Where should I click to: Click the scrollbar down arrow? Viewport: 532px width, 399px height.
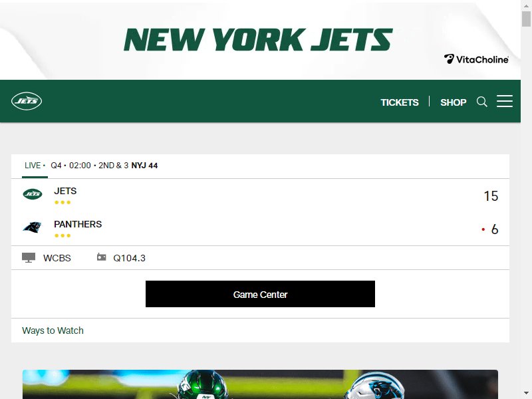(526, 393)
